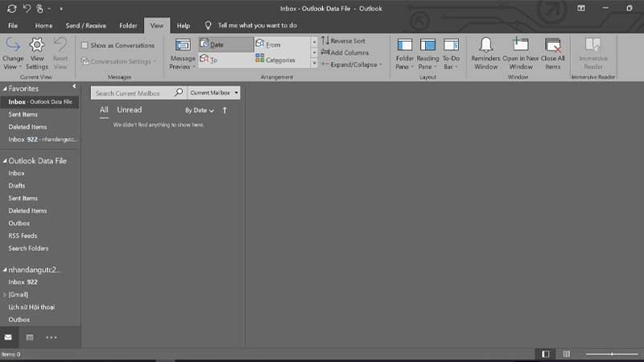Toggle sort direction arrow beside By Date

(x=225, y=110)
